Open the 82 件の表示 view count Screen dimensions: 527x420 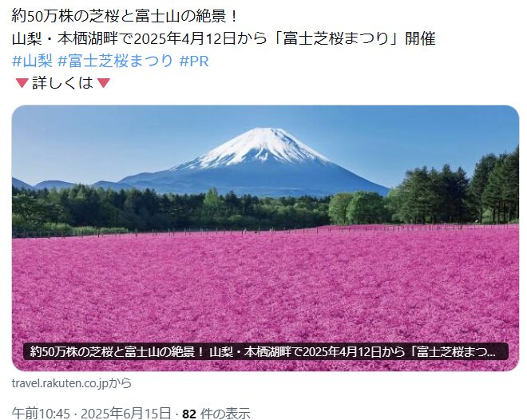(x=216, y=414)
